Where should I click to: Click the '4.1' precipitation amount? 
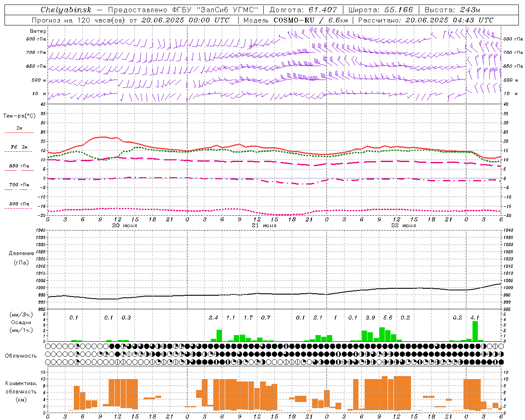pyautogui.click(x=475, y=318)
